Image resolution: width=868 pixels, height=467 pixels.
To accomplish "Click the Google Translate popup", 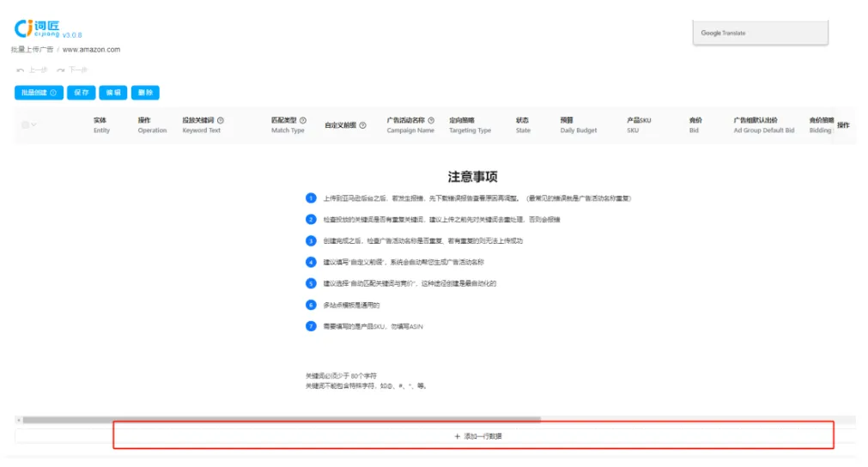I will [760, 33].
